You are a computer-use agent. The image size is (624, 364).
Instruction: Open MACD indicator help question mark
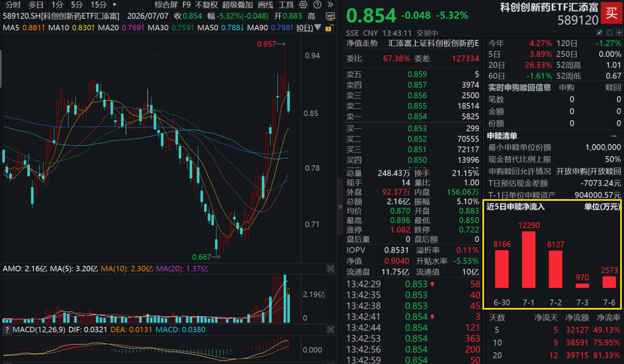click(x=7, y=330)
